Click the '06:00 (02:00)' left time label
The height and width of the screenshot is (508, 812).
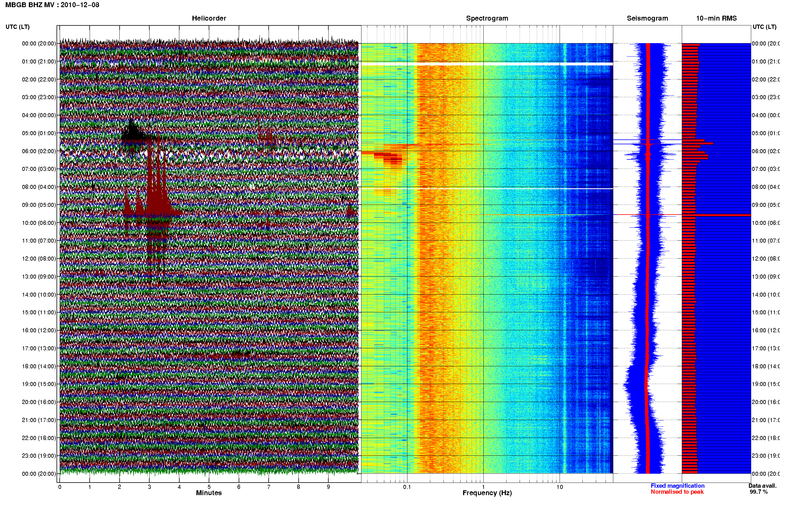39,151
